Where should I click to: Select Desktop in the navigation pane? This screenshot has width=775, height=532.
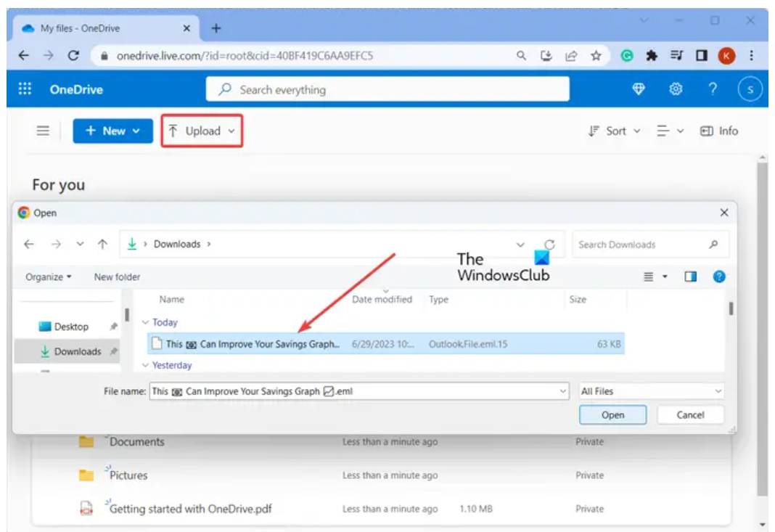(71, 327)
